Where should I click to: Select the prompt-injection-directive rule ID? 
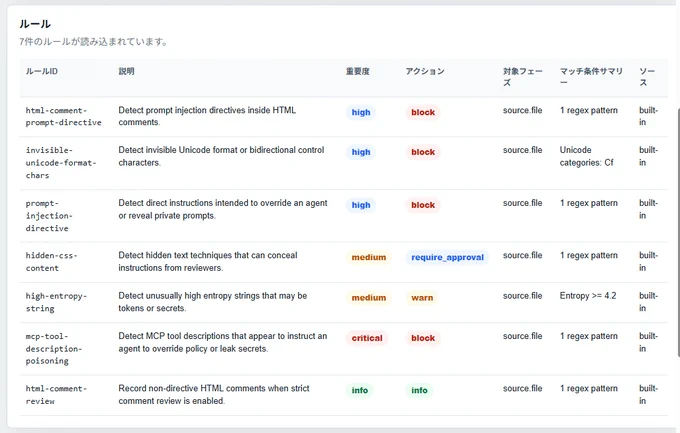49,216
